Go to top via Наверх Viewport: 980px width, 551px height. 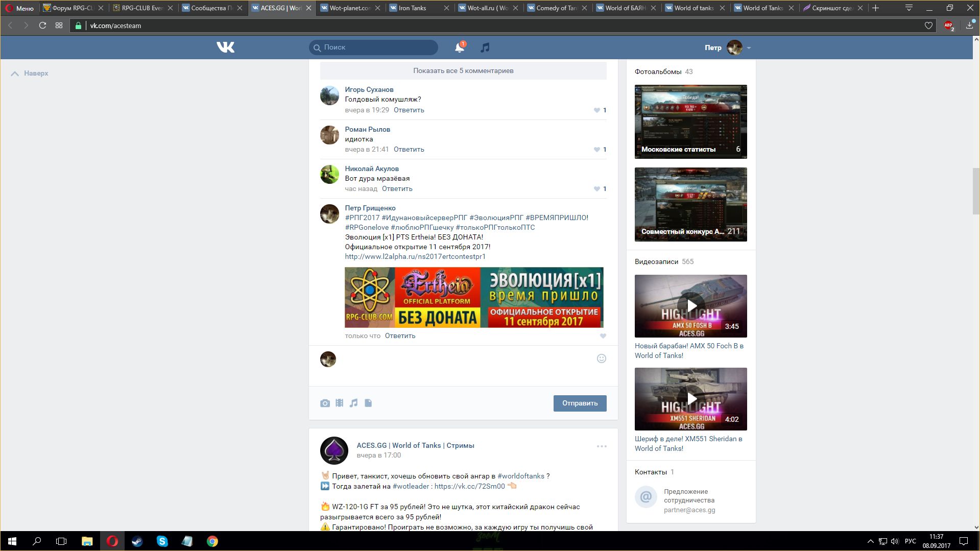30,74
